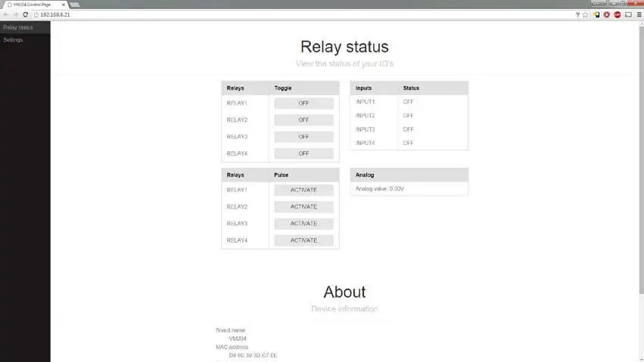Open Settings in the sidebar
This screenshot has height=362, width=644.
[25, 40]
